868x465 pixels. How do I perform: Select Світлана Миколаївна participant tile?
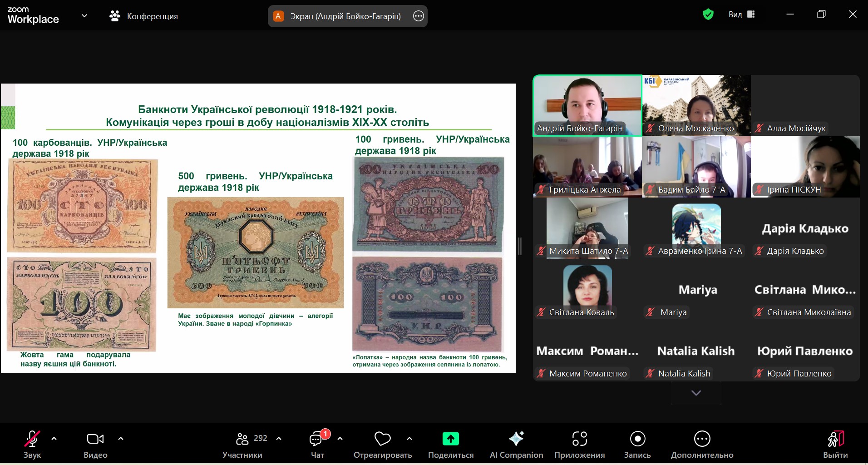(805, 289)
